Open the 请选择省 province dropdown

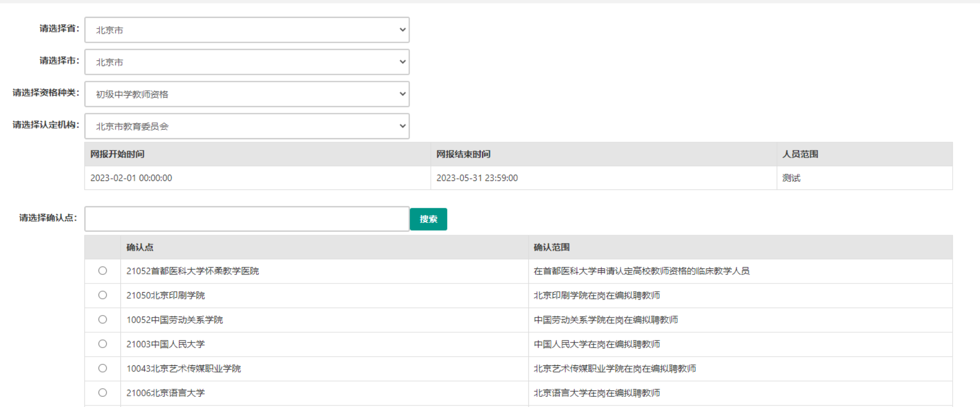(x=247, y=30)
